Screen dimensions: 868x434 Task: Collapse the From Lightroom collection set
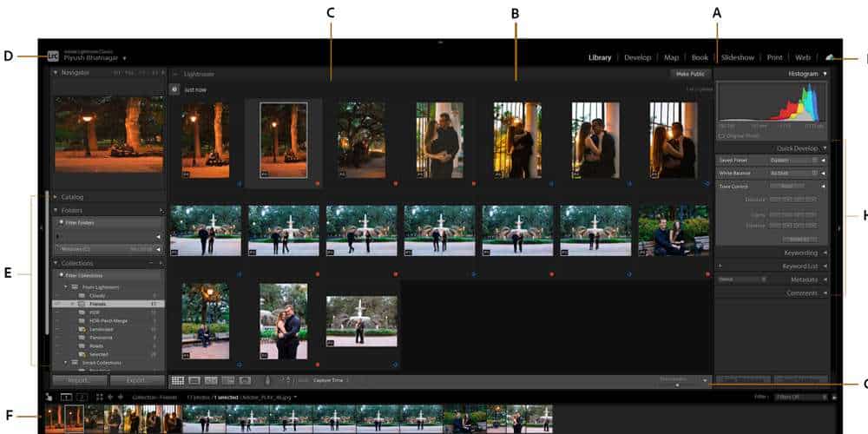[66, 287]
